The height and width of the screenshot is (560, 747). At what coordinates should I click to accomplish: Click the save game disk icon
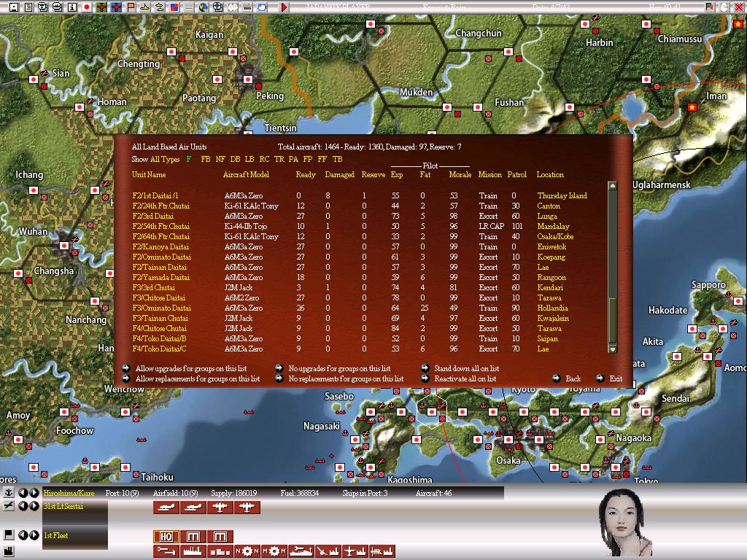coord(14,7)
